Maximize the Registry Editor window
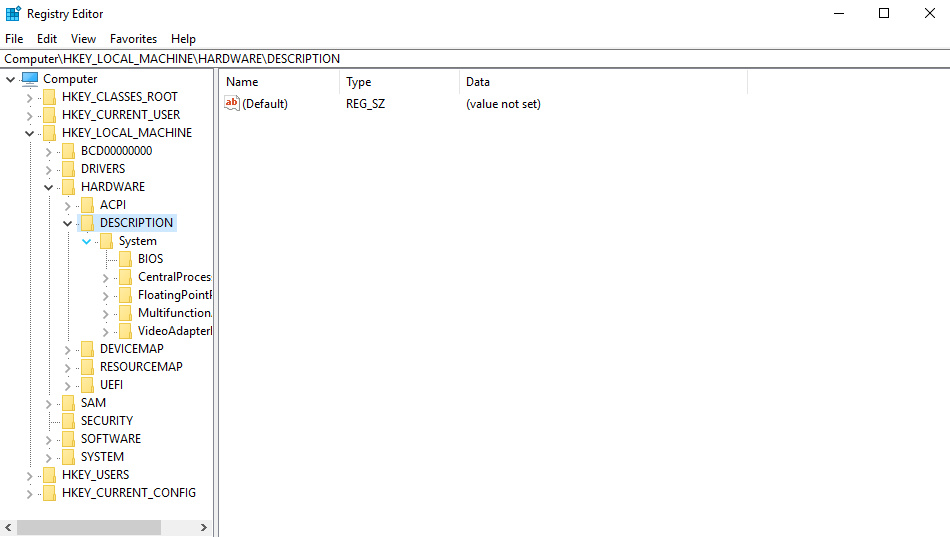This screenshot has width=950, height=537. (884, 13)
